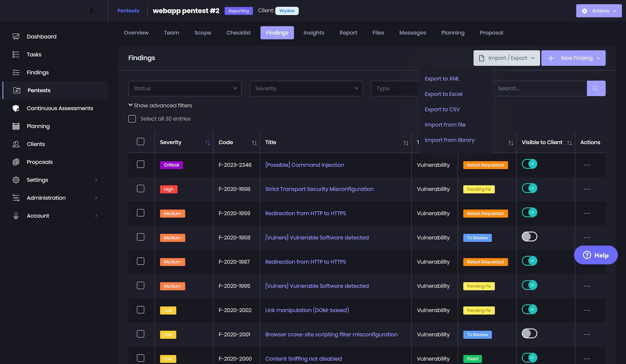Click the Dashboard icon in the sidebar
The height and width of the screenshot is (364, 626).
click(x=16, y=37)
